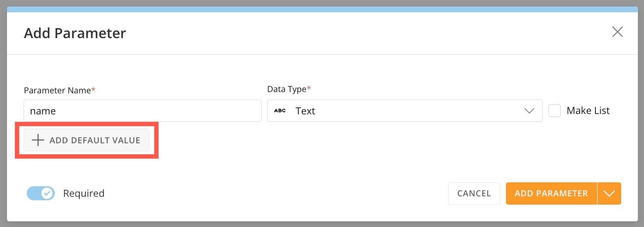Click the Required label text
Screen dimensions: 644x227
pos(84,193)
